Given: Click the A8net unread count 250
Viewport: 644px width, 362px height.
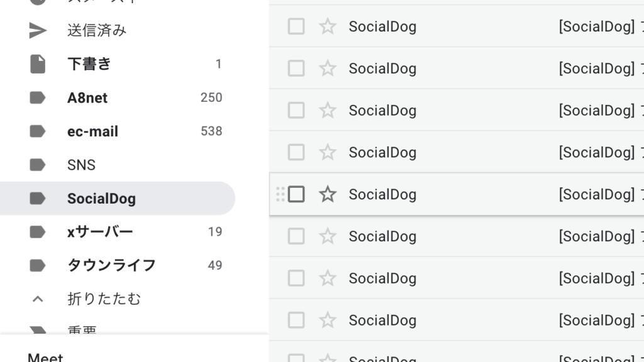Looking at the screenshot, I should (x=211, y=97).
